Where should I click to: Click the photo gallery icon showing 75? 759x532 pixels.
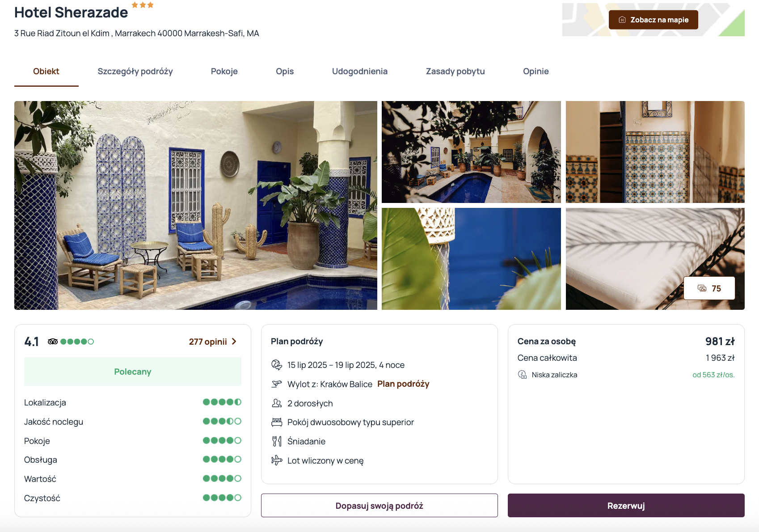point(702,288)
